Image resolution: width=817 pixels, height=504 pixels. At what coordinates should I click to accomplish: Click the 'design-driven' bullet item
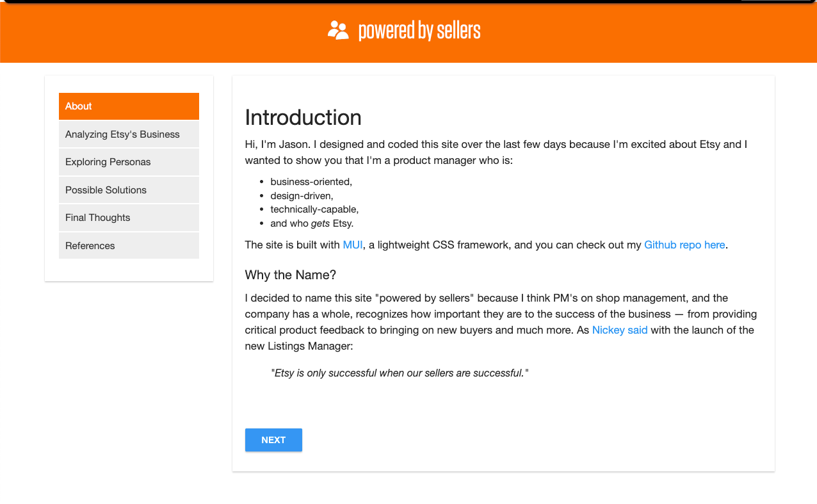point(302,196)
